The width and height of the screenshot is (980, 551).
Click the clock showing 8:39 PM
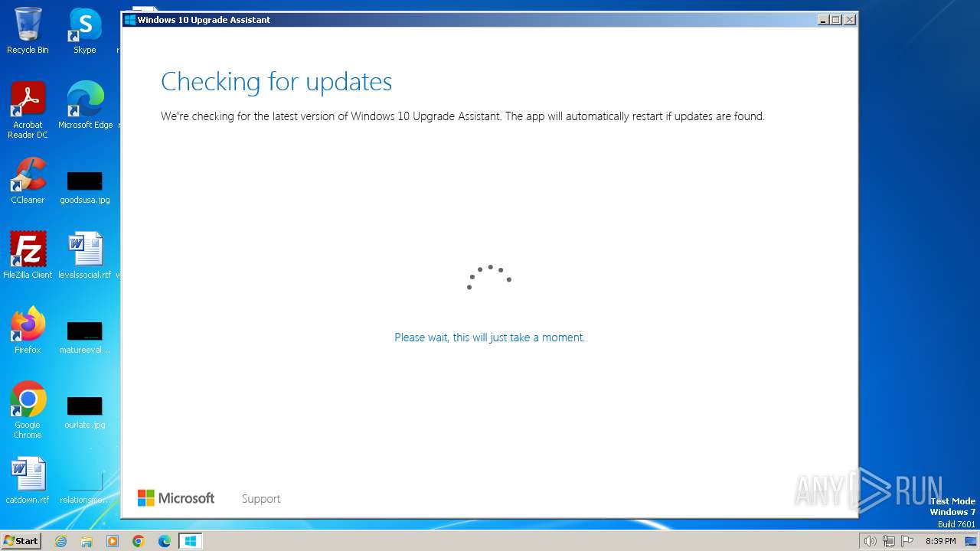click(940, 541)
